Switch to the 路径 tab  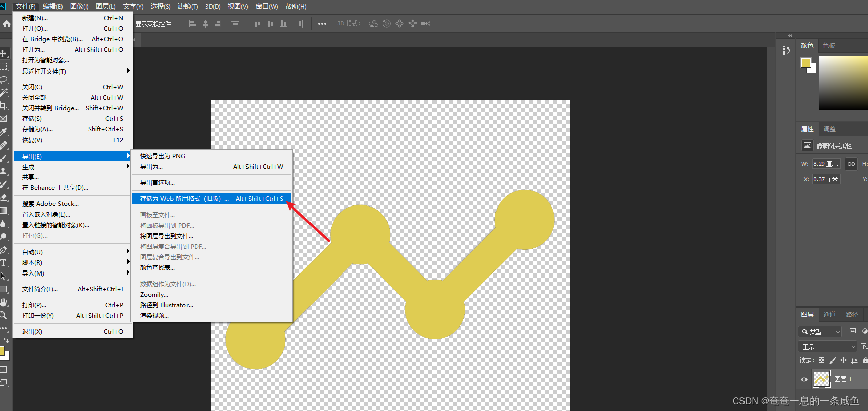852,314
